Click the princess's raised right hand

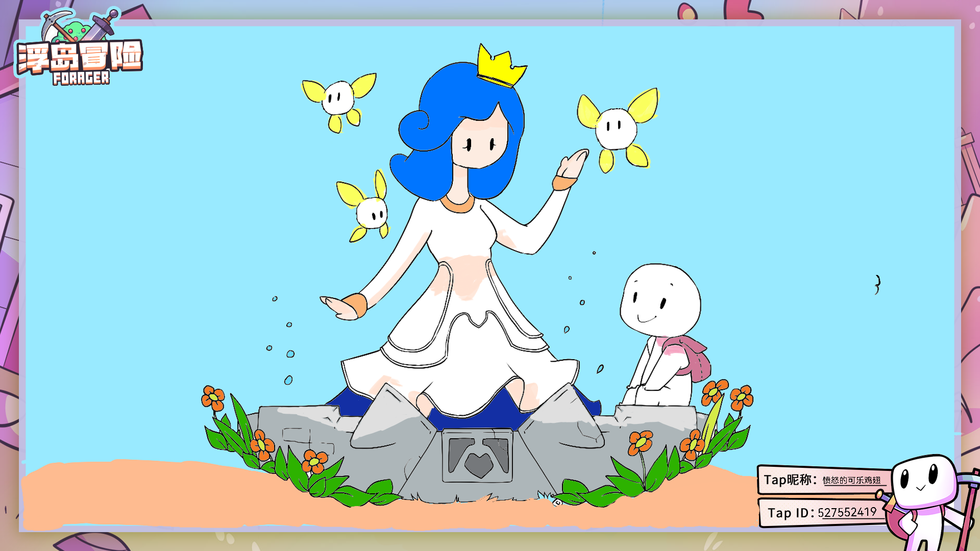[x=573, y=164]
